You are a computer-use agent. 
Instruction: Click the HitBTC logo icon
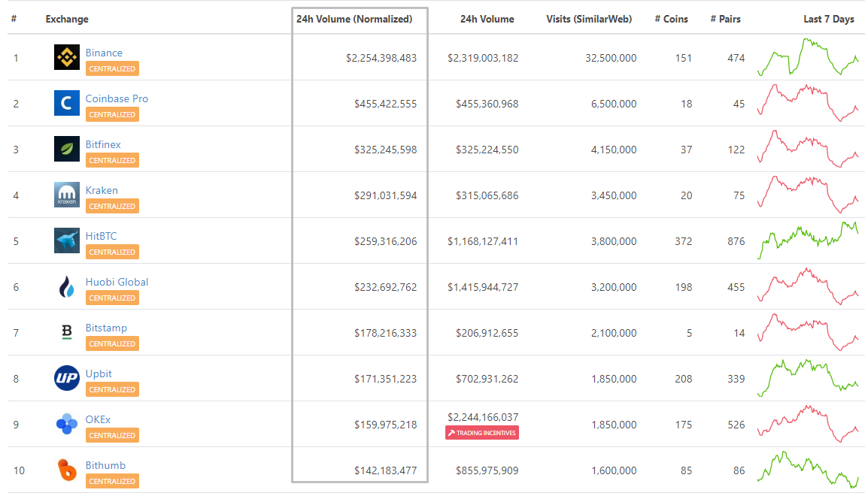coord(67,241)
